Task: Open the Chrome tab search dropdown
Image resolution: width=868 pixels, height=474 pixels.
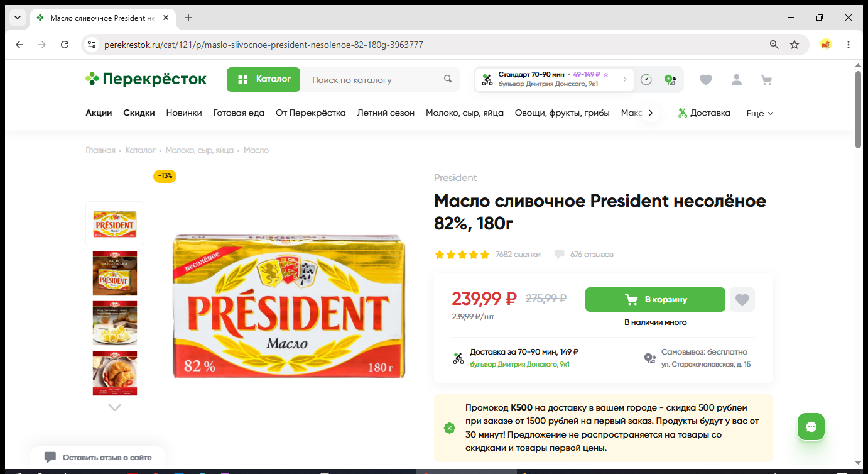Action: click(17, 18)
